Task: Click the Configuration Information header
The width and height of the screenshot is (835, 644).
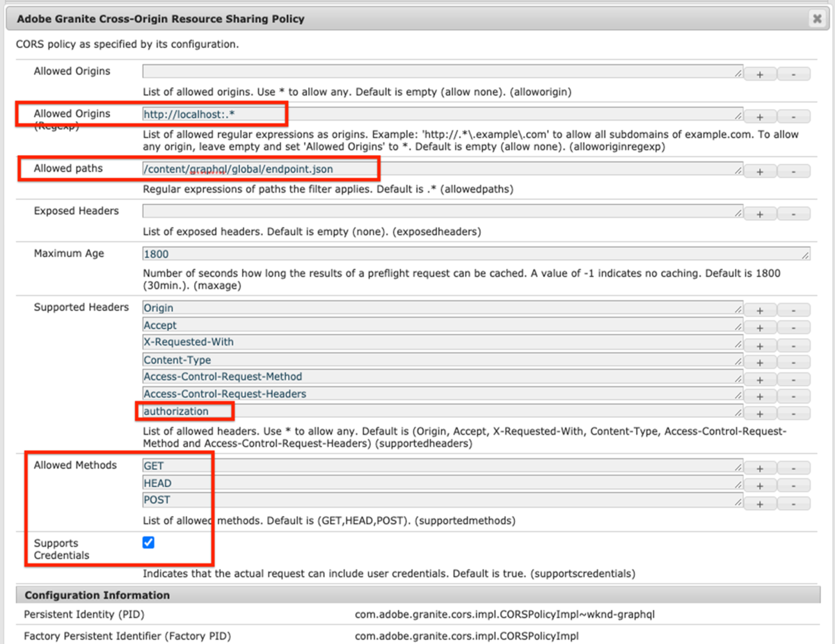Action: 417,595
